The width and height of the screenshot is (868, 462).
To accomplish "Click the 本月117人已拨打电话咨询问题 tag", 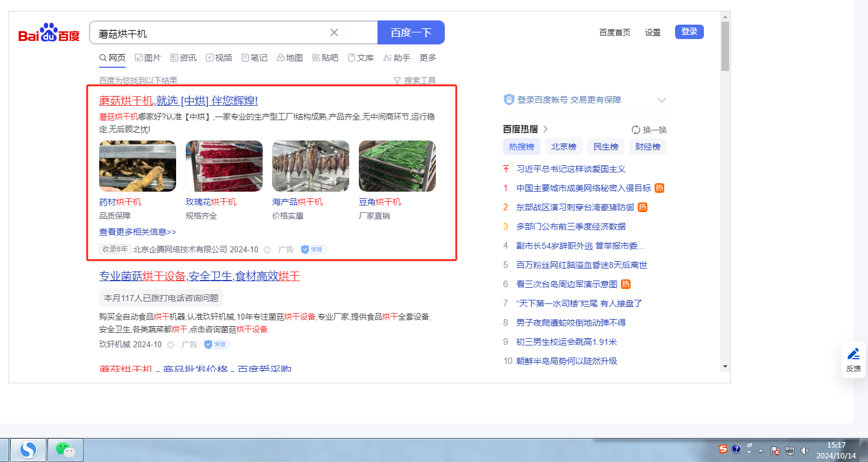I will click(x=161, y=298).
